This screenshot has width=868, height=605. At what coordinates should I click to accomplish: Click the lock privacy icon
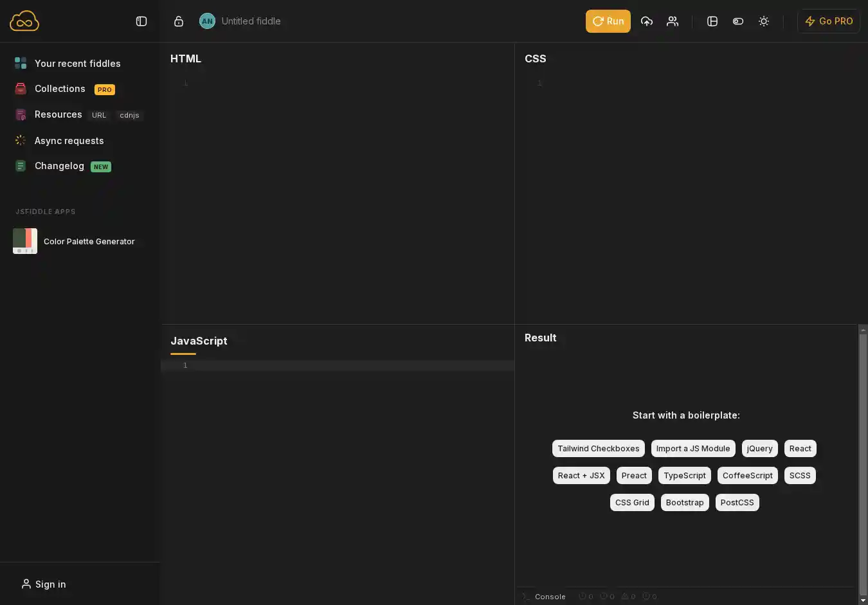(x=179, y=21)
